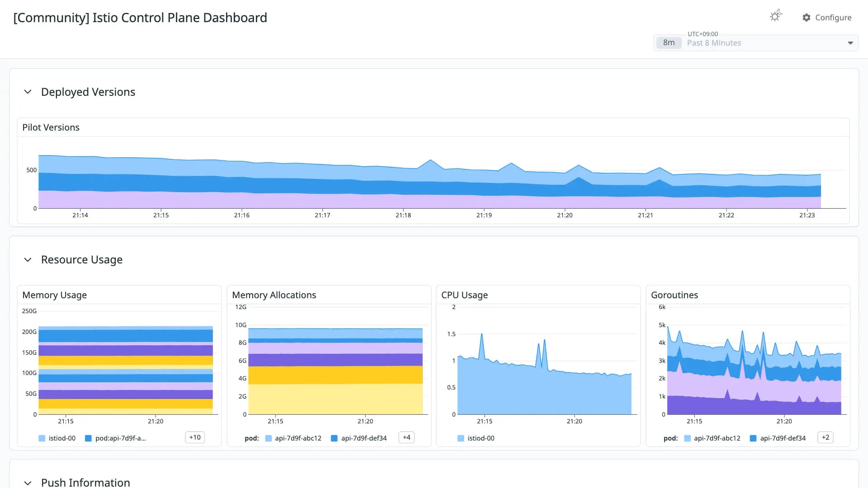Click the istiod-00 swatch in Memory Usage legend
Image resolution: width=868 pixels, height=488 pixels.
pyautogui.click(x=42, y=438)
